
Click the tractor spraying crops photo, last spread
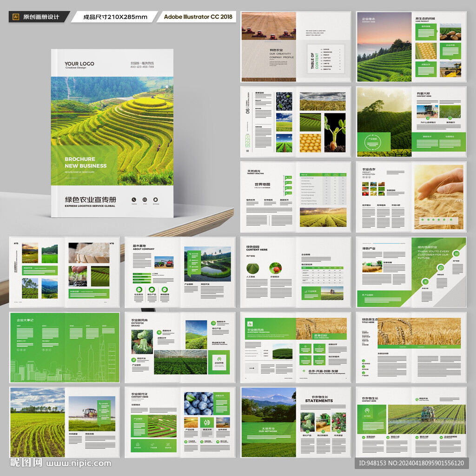pyautogui.click(x=427, y=419)
